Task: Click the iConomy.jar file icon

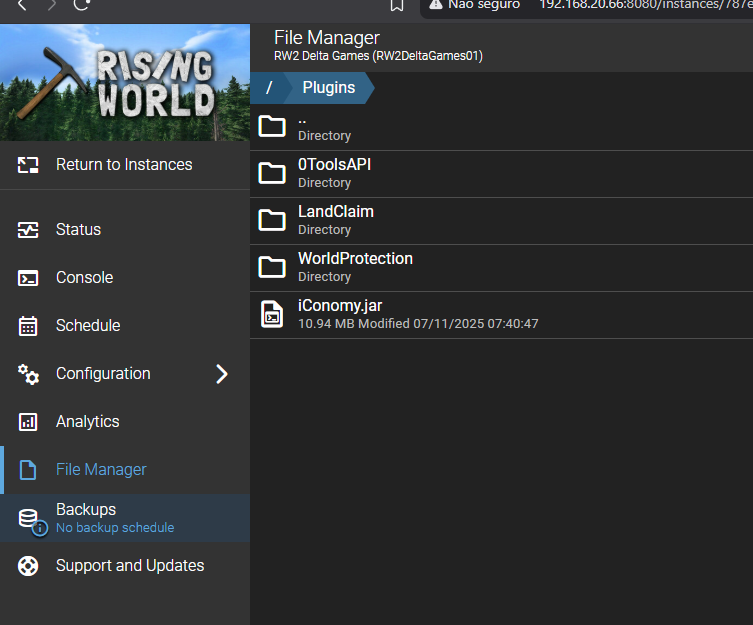Action: tap(271, 314)
